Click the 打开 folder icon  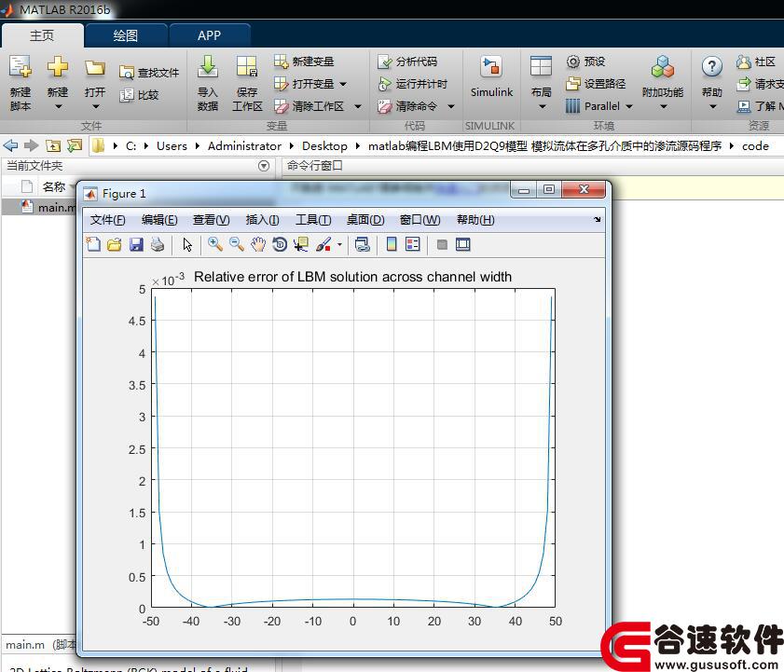(95, 68)
